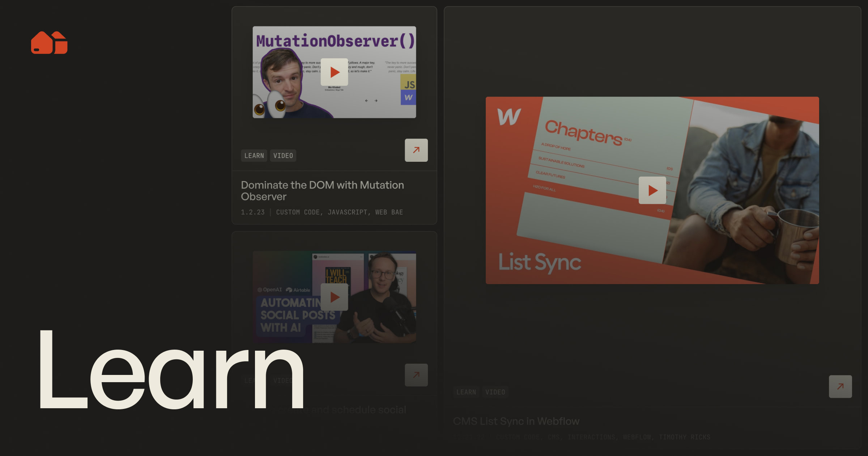Open arrow icon on social posts card

[416, 375]
